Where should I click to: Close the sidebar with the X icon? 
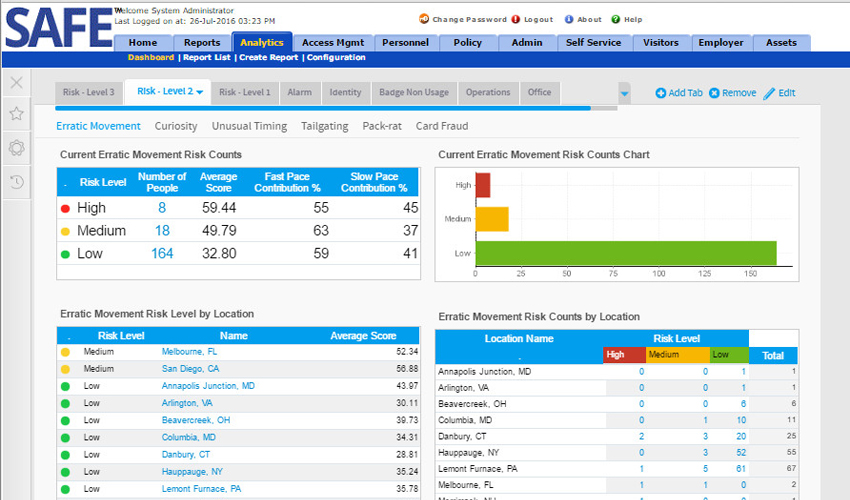16,82
